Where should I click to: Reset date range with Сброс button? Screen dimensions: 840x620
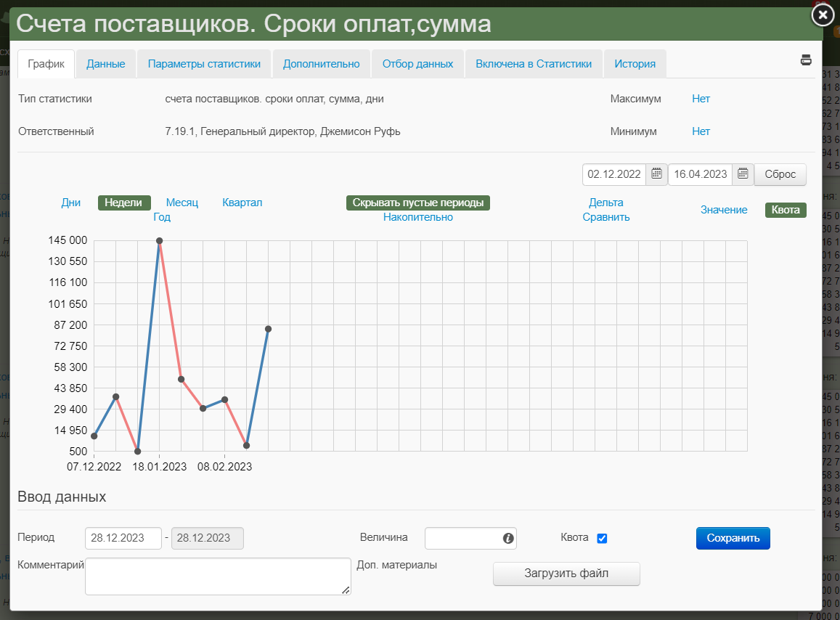(x=780, y=174)
